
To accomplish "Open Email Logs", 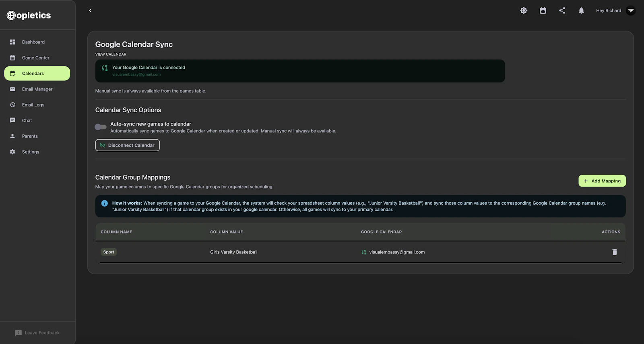I will pyautogui.click(x=37, y=105).
